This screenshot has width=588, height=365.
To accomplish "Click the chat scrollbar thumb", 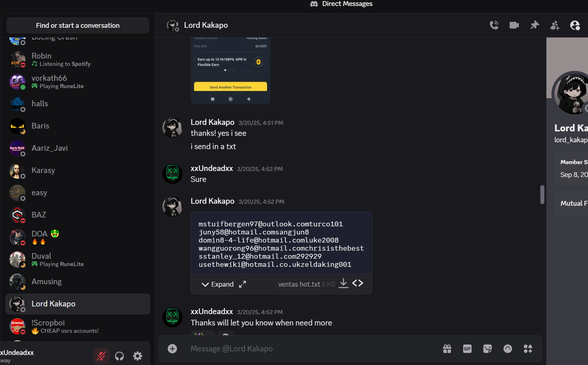I will click(542, 194).
